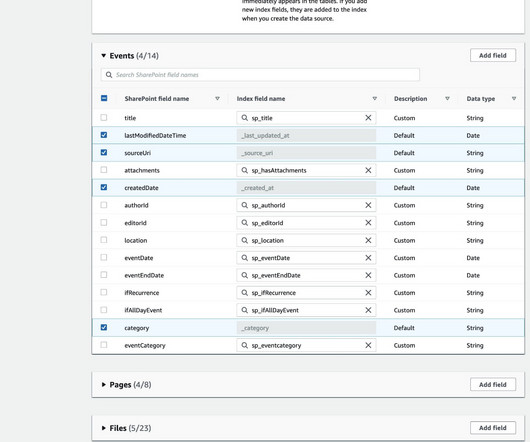Check the title field checkbox
The image size is (530, 442).
(x=104, y=117)
